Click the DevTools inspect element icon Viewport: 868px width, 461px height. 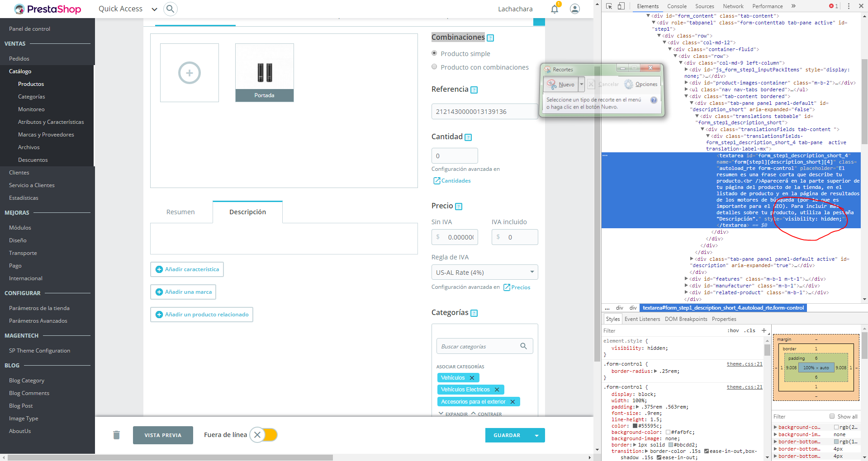tap(609, 6)
